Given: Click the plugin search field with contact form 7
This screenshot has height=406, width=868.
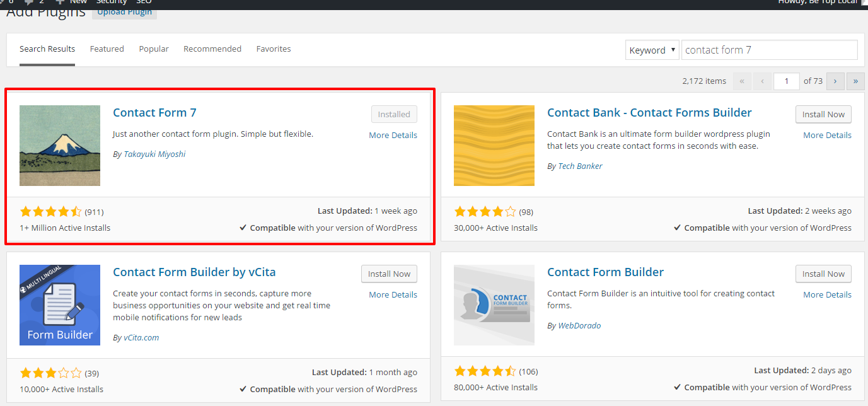Looking at the screenshot, I should (770, 50).
